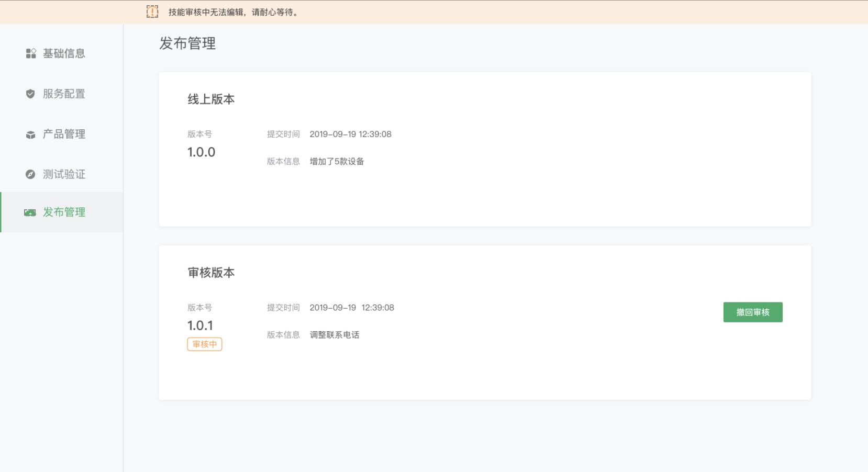Click version number 1.0.0
This screenshot has height=472, width=868.
(x=201, y=152)
